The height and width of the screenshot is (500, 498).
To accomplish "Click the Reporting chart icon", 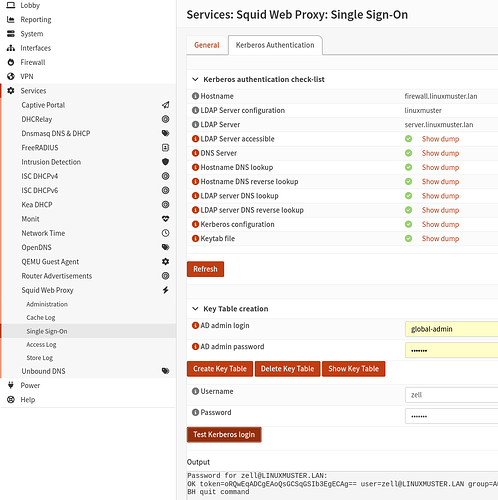I will (x=11, y=19).
